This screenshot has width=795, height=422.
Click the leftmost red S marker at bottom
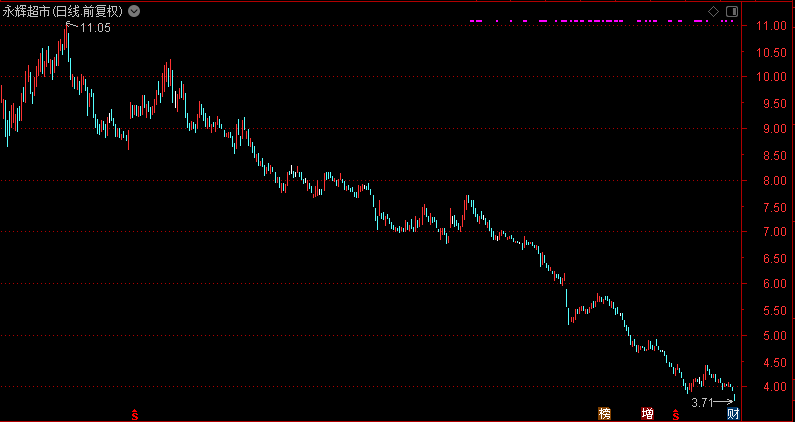[x=136, y=413]
